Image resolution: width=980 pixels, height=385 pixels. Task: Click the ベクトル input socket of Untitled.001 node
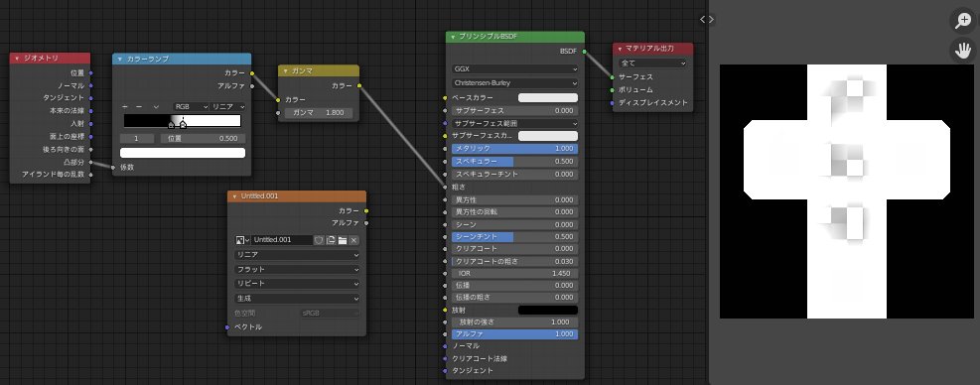(x=227, y=326)
